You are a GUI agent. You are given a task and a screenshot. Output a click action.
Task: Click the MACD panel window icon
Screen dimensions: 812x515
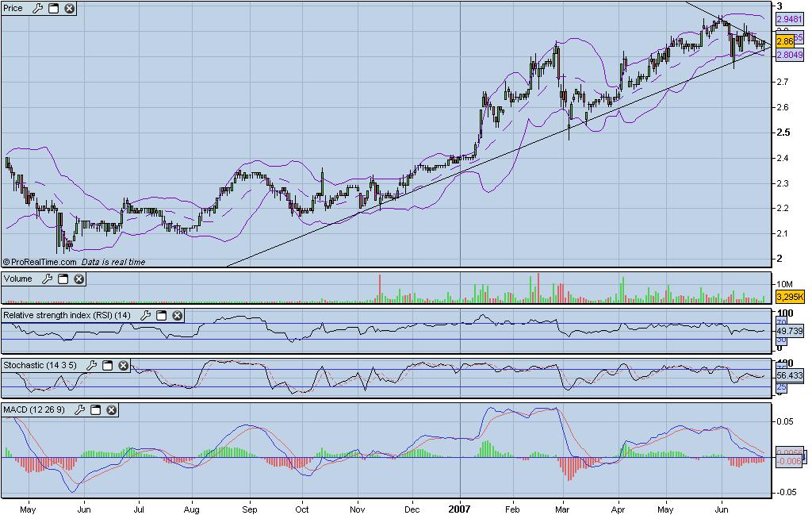(95, 409)
